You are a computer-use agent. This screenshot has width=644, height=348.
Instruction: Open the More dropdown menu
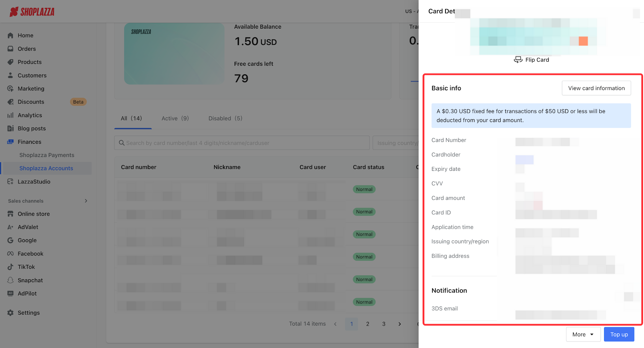coord(583,334)
